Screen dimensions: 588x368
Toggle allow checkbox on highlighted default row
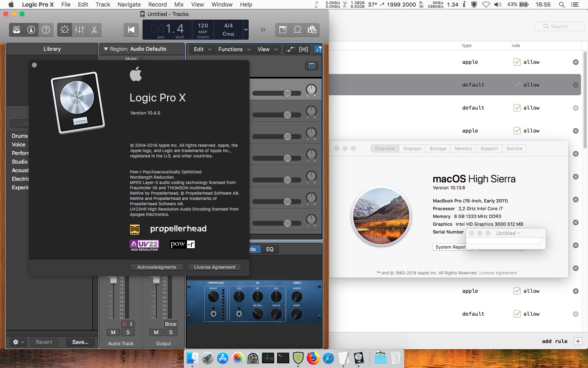(x=517, y=85)
